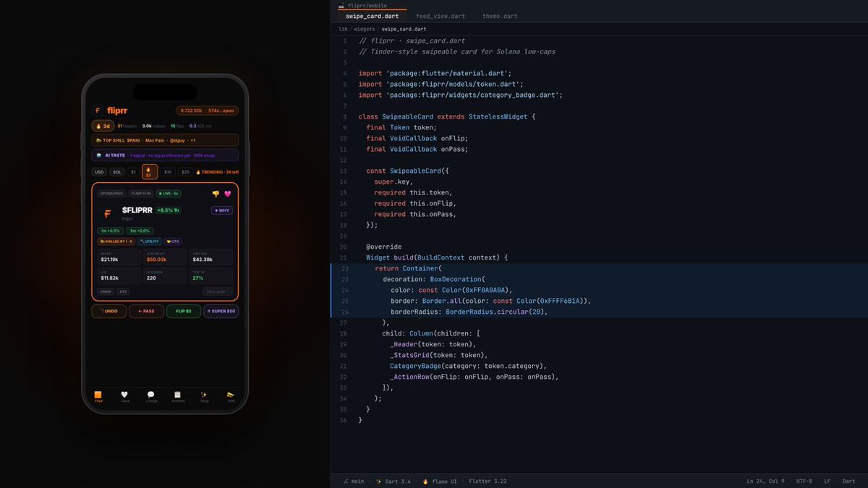This screenshot has width=868, height=488.
Task: Tap the $42.38k volume stat cell
Action: (x=211, y=257)
